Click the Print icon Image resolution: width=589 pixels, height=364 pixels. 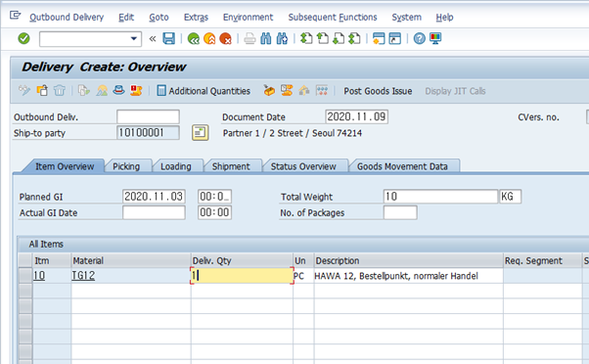click(x=249, y=38)
